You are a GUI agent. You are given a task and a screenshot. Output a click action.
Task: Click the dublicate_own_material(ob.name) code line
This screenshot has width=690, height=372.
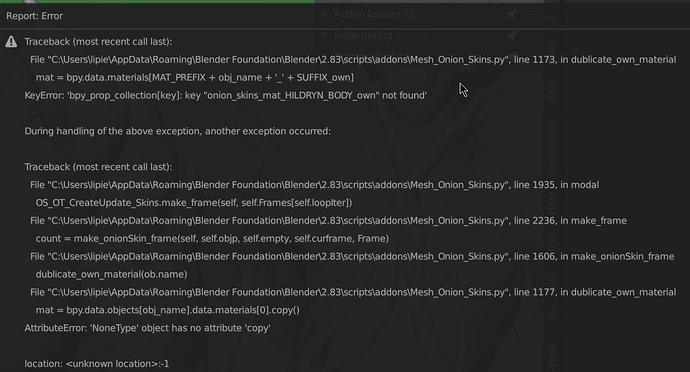tap(111, 274)
